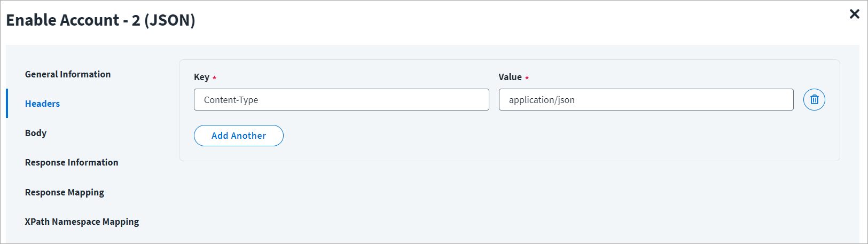Focus the Value field containing application/json
Image resolution: width=868 pixels, height=244 pixels.
click(x=646, y=100)
